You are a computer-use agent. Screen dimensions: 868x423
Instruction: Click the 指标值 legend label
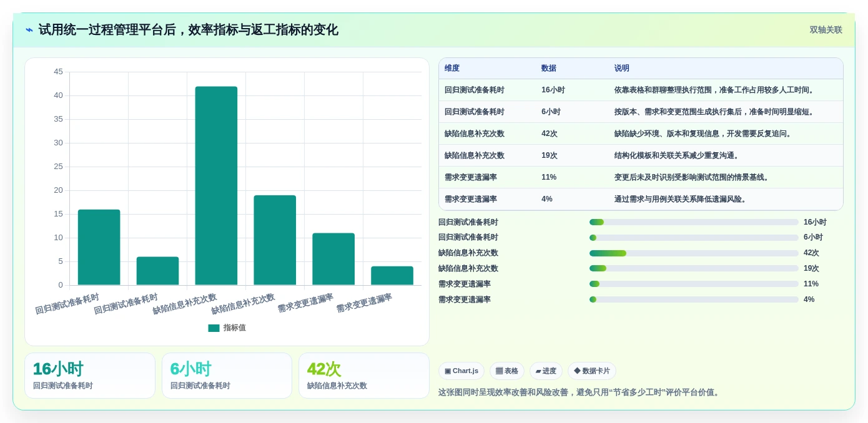[235, 328]
